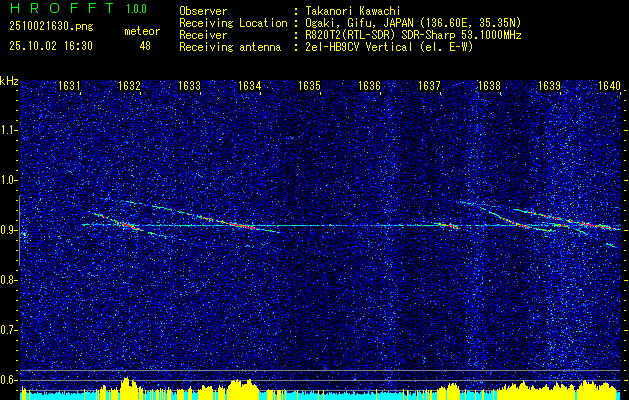Click the meteor label
The height and width of the screenshot is (400, 629).
[142, 31]
